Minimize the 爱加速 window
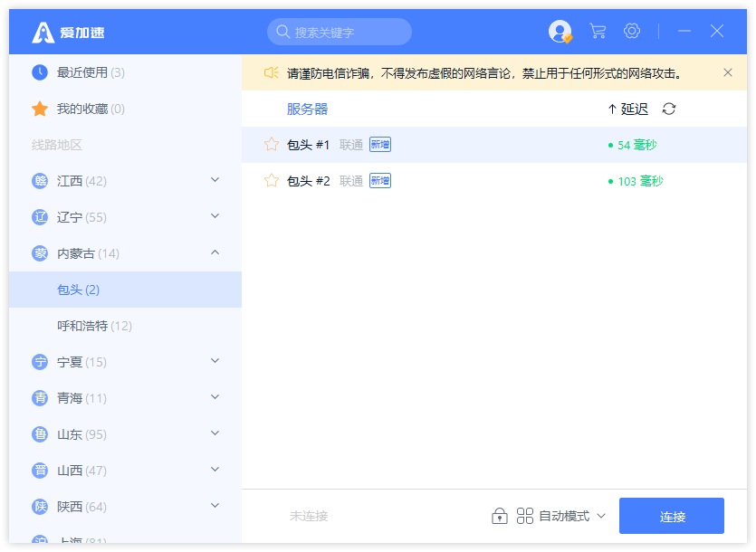Viewport: 756px width, 552px height. [x=684, y=31]
